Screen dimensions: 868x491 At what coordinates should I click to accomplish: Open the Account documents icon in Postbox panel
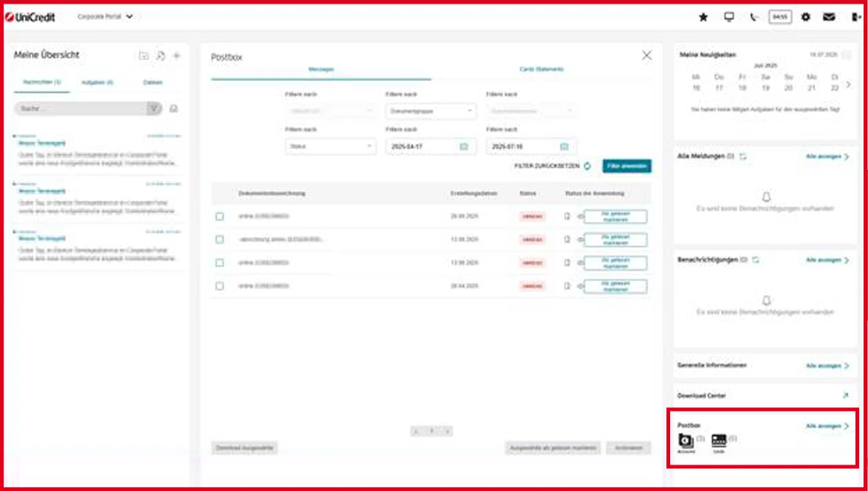(686, 441)
